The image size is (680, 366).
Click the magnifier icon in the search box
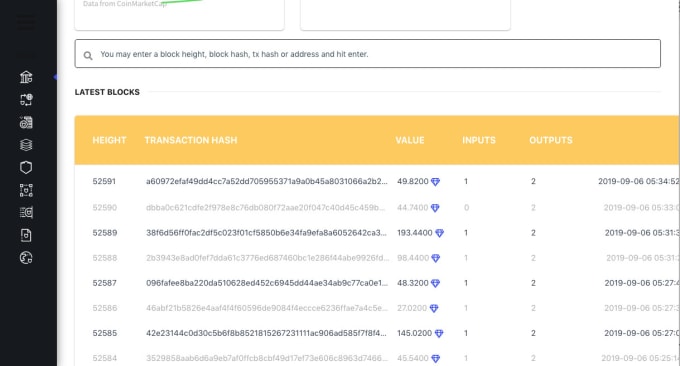88,56
